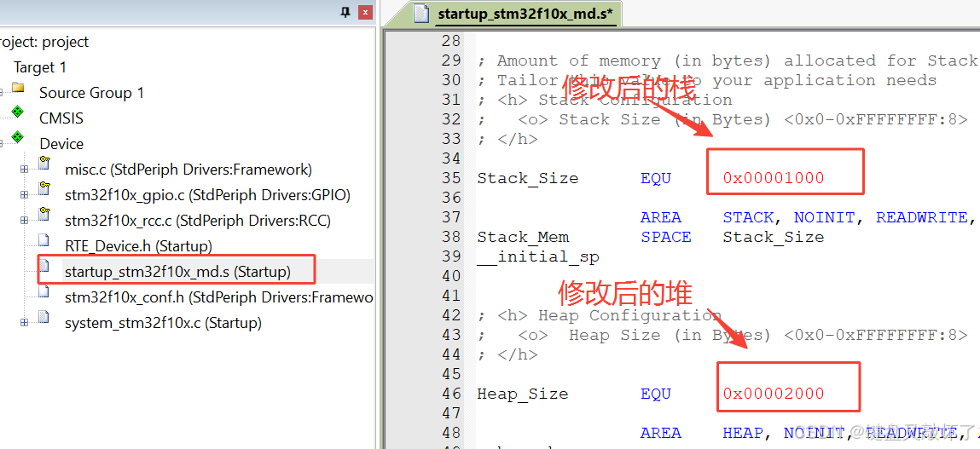Click the Heap Configuration comment line
The height and width of the screenshot is (449, 980).
[x=600, y=315]
